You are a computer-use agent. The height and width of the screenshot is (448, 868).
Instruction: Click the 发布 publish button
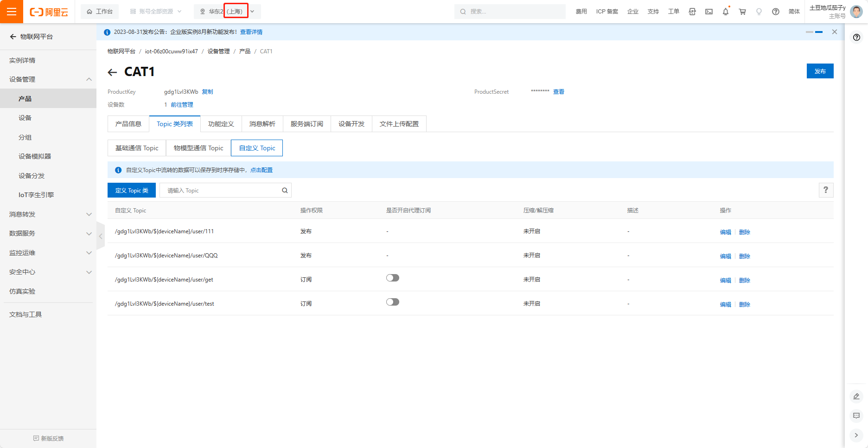click(820, 71)
